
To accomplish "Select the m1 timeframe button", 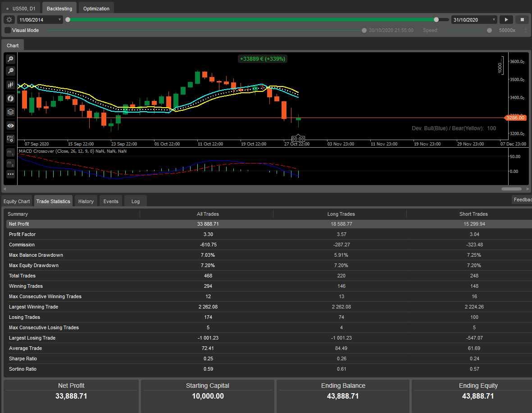I will click(x=10, y=152).
